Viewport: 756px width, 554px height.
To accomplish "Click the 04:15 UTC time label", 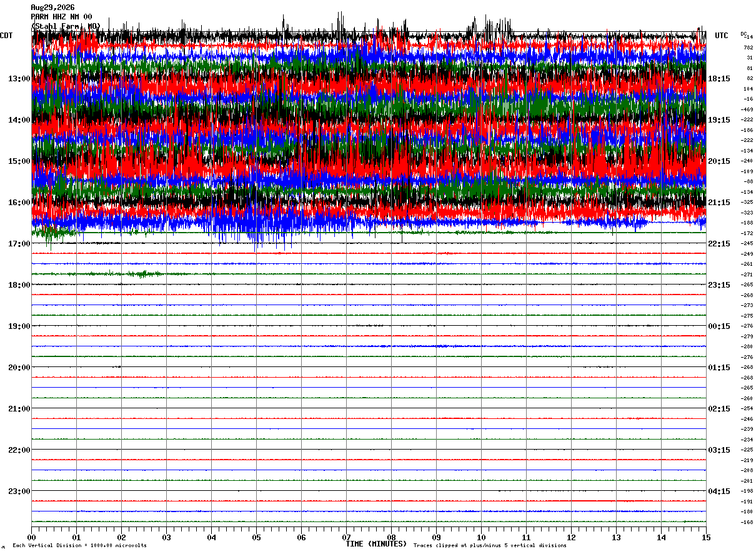I will coord(719,491).
